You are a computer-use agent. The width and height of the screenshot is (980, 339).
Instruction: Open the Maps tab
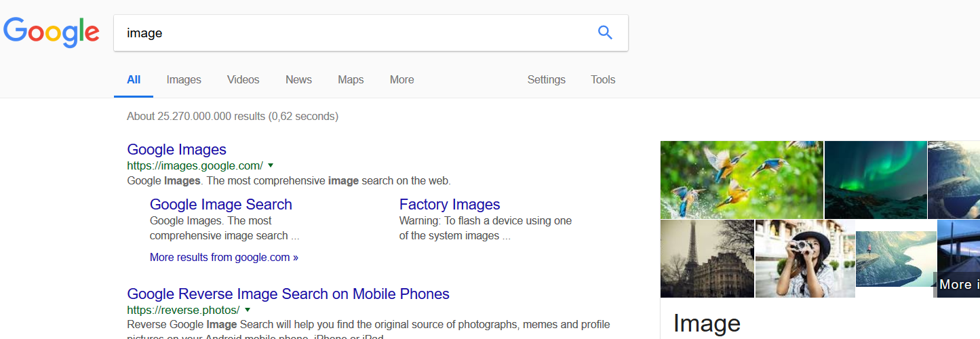351,80
